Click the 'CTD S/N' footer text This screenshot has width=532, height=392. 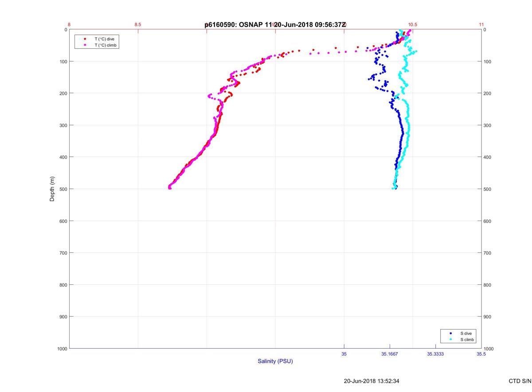click(520, 381)
